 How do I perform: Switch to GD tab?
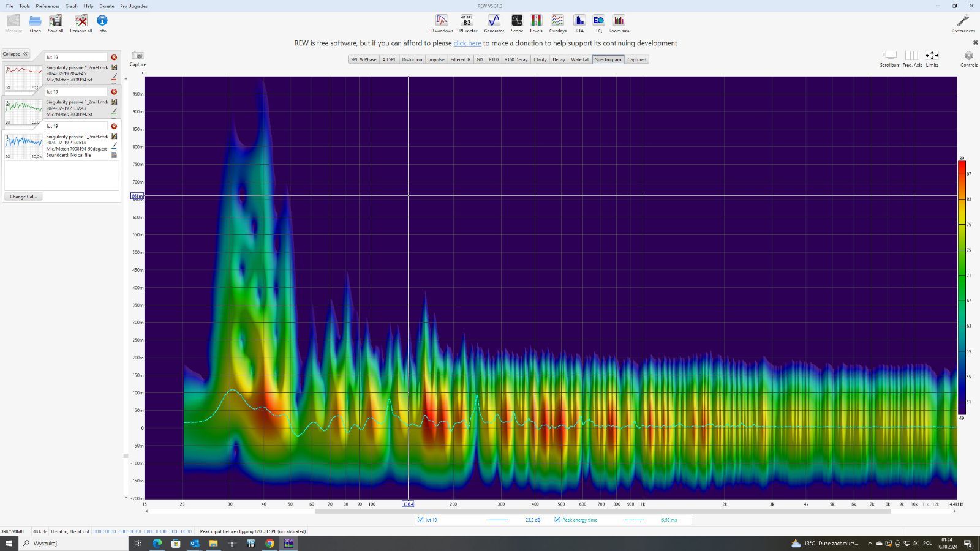click(x=480, y=59)
